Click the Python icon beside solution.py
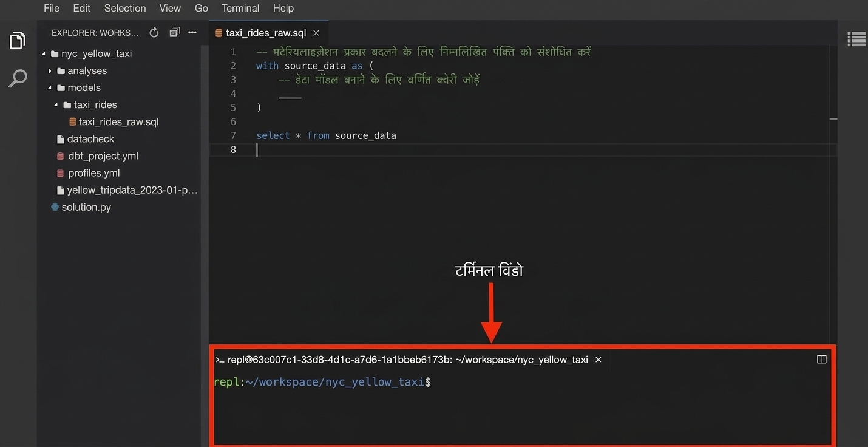Screen dimensions: 868x447 coord(55,207)
